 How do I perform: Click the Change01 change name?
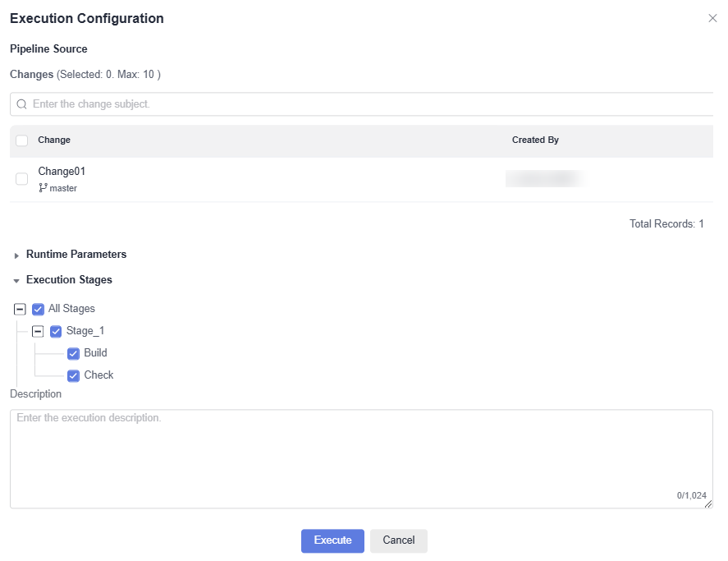[62, 172]
